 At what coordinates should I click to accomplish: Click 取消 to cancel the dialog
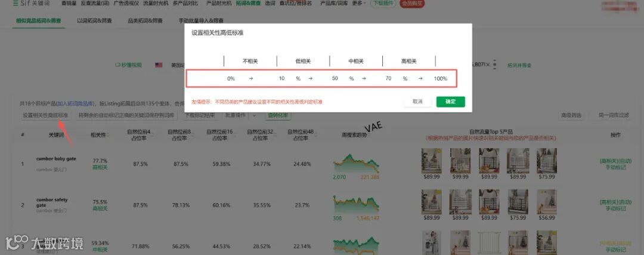(417, 102)
